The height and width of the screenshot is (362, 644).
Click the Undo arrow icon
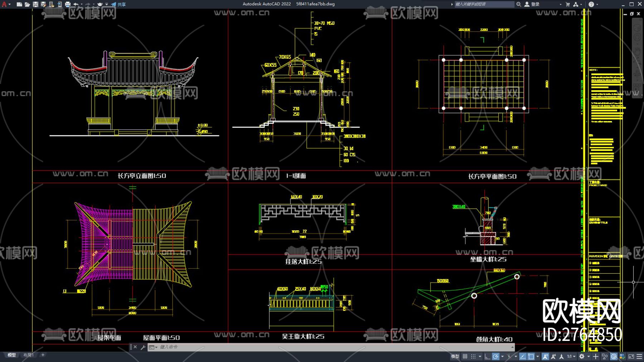pos(76,4)
